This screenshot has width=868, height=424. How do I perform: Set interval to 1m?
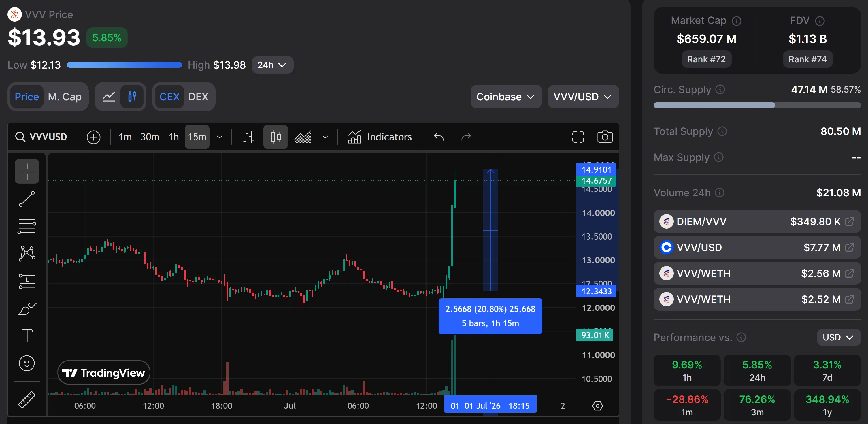point(125,137)
